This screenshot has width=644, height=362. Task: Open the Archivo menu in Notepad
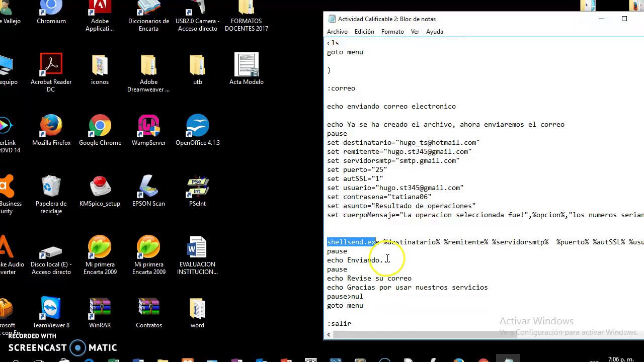[x=337, y=32]
